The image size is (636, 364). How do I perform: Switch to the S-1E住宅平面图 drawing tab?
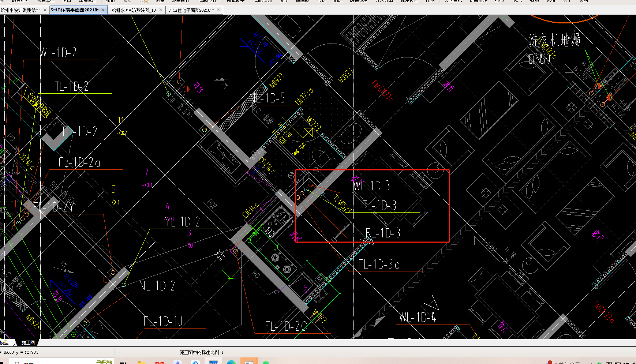point(191,10)
